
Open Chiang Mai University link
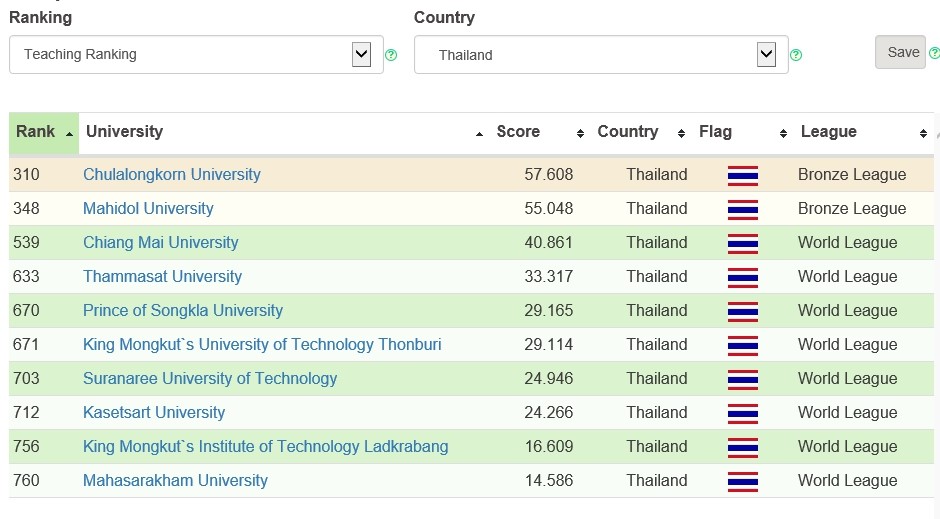tap(160, 242)
